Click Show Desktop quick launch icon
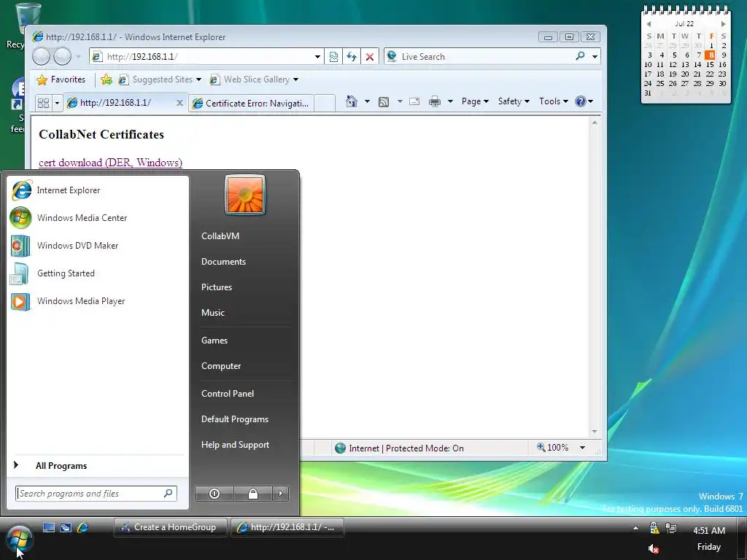The width and height of the screenshot is (747, 560). coord(49,528)
